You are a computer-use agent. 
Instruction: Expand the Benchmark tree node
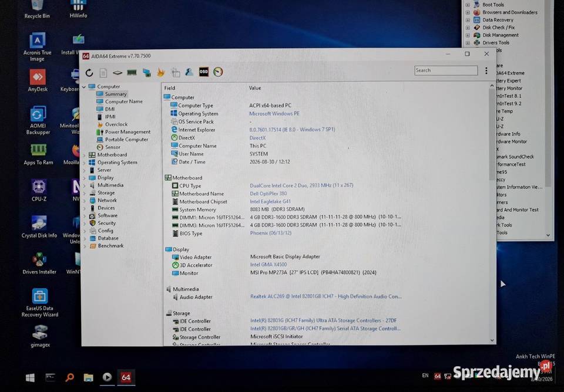[84, 246]
